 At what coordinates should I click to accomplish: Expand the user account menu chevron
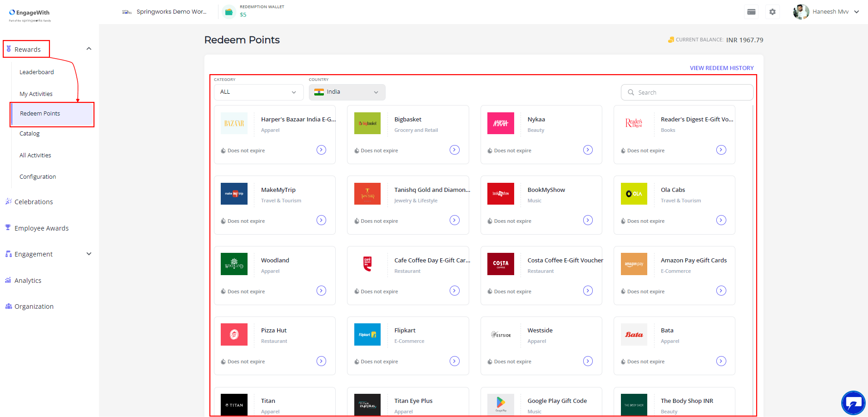coord(857,12)
